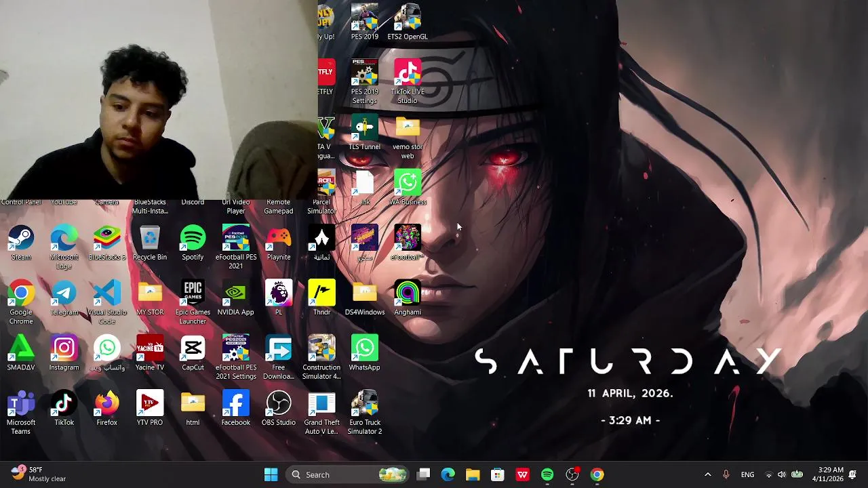Viewport: 868px width, 488px height.
Task: Select the Euro Truck Simulator 2 icon
Action: point(365,413)
